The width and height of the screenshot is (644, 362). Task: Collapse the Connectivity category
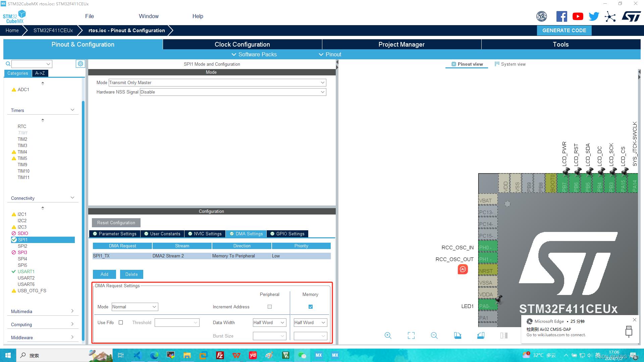[x=72, y=198]
